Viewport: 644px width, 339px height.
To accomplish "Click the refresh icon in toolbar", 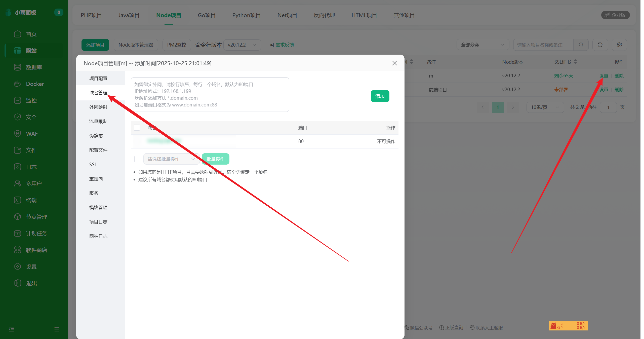I will pyautogui.click(x=600, y=45).
